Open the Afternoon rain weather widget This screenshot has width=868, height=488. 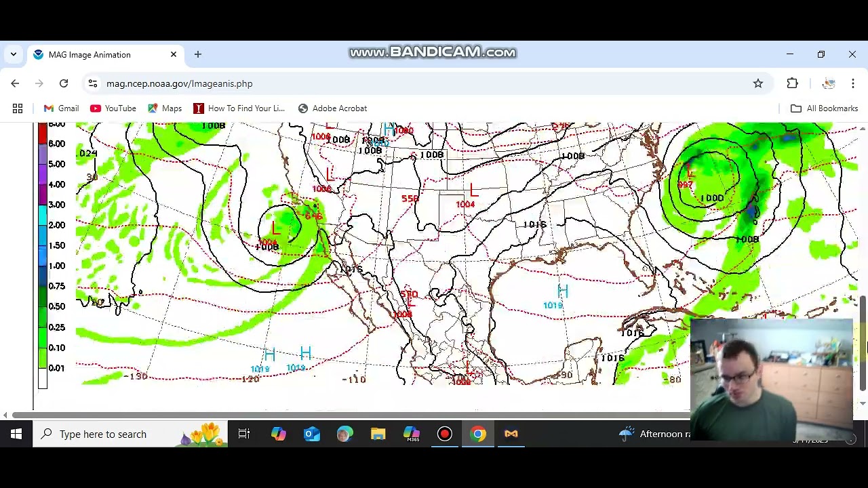656,434
